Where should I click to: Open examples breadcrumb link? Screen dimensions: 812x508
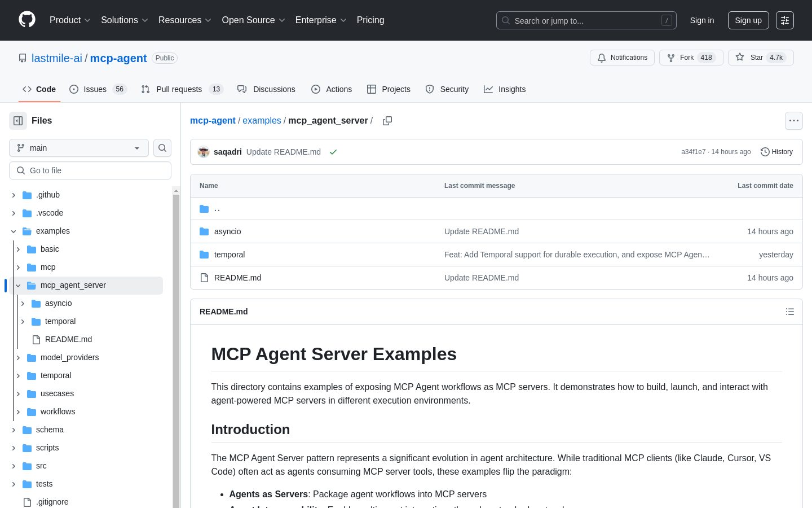click(262, 120)
